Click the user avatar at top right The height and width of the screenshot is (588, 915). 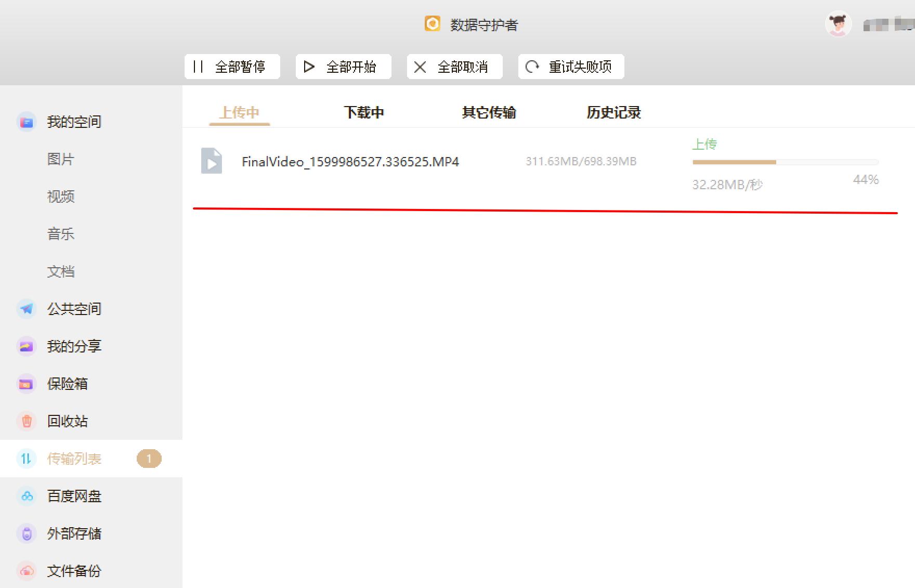click(x=838, y=24)
